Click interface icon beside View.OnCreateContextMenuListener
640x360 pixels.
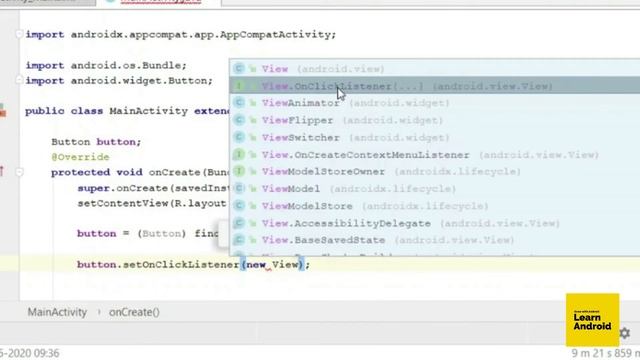click(239, 154)
